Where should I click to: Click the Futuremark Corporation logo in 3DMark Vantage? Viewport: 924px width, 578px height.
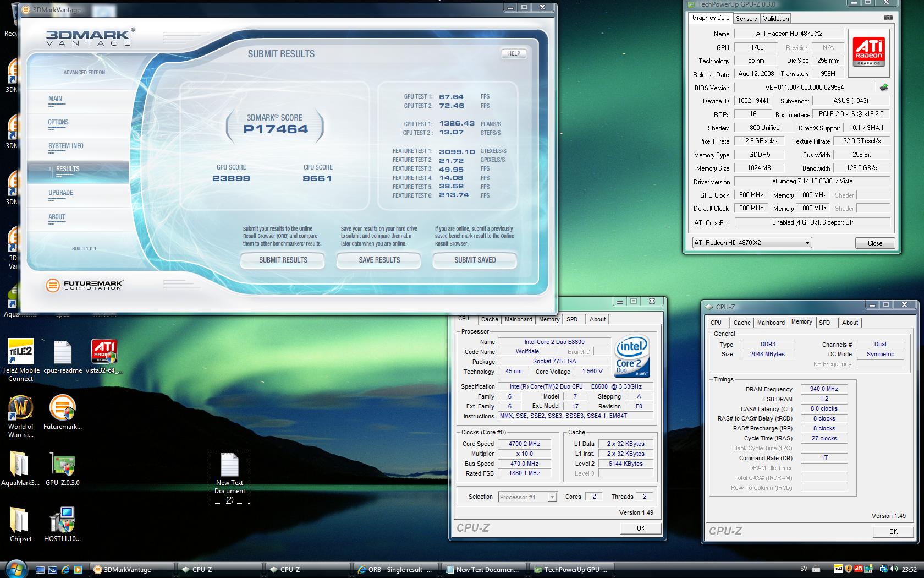coord(85,285)
